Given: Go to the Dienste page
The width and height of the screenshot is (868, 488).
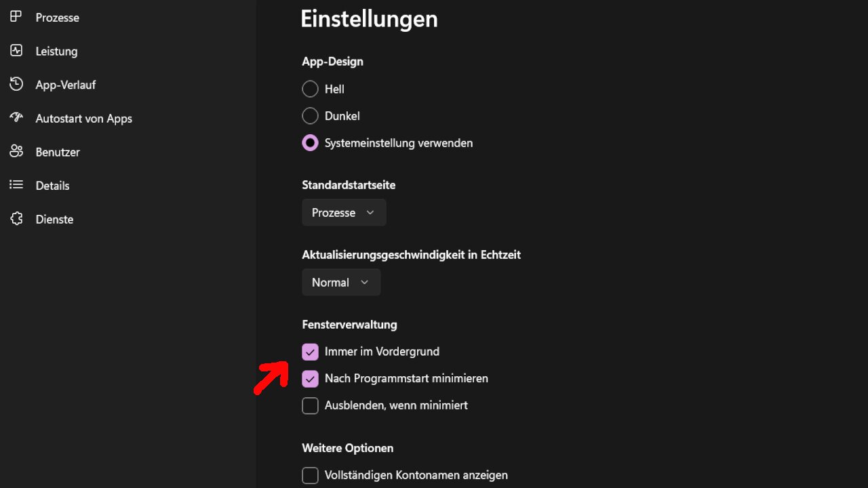Looking at the screenshot, I should click(54, 219).
